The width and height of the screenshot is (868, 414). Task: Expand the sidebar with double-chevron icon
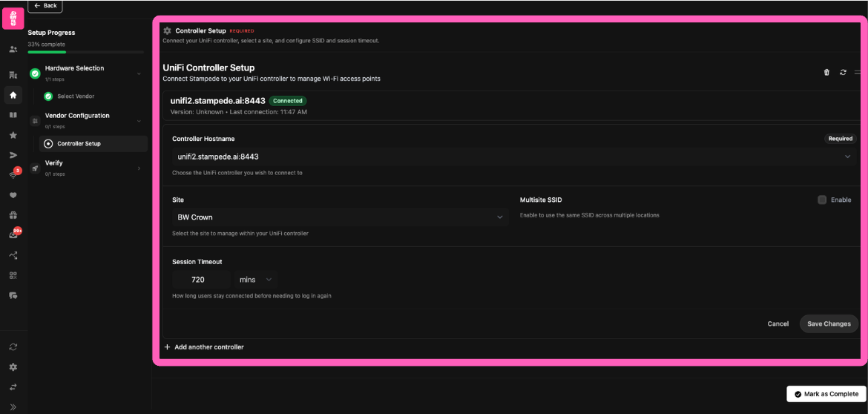[x=13, y=407]
